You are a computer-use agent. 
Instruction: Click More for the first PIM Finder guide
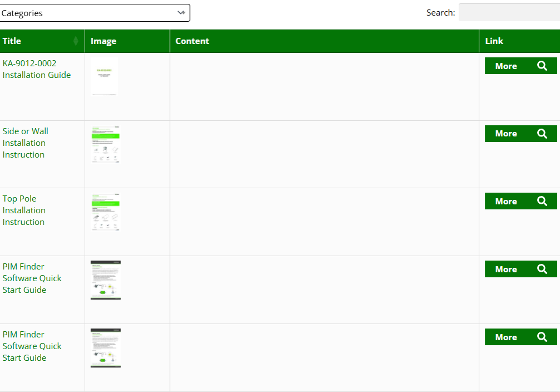(x=520, y=269)
